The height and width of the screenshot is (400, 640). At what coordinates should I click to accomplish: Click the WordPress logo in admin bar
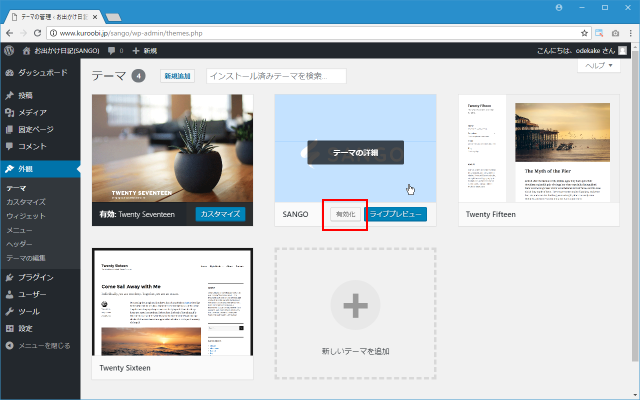click(x=9, y=51)
